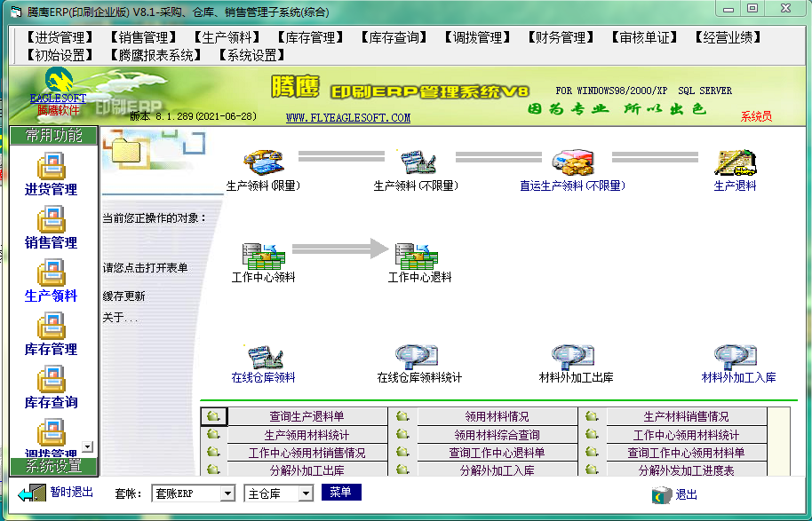Open the 【库存查询】 menu
Screen dimensions: 812x521
(x=394, y=37)
